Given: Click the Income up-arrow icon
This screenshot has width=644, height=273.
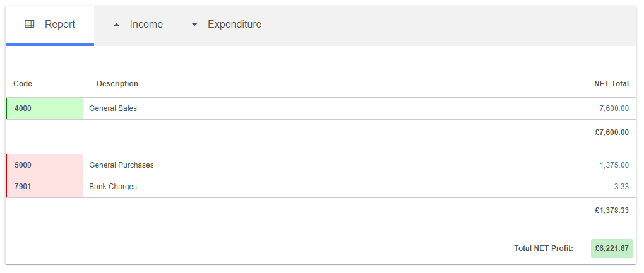Looking at the screenshot, I should click(116, 25).
